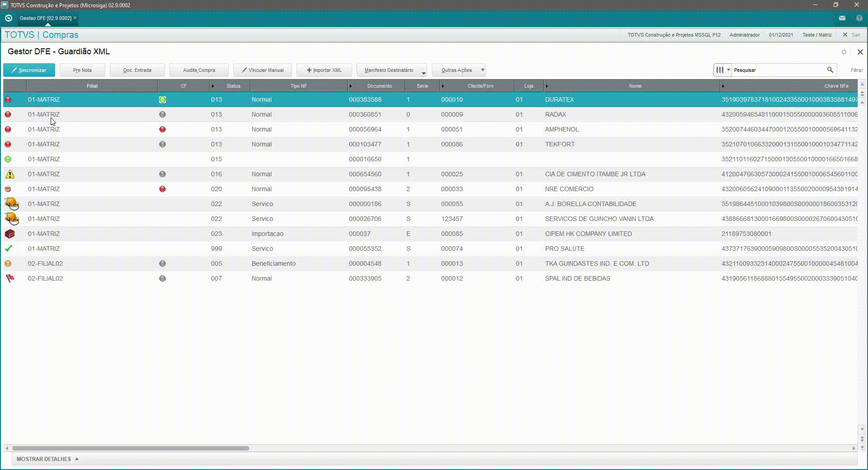Click the Vincular Manual button
The image size is (868, 470).
click(x=263, y=70)
